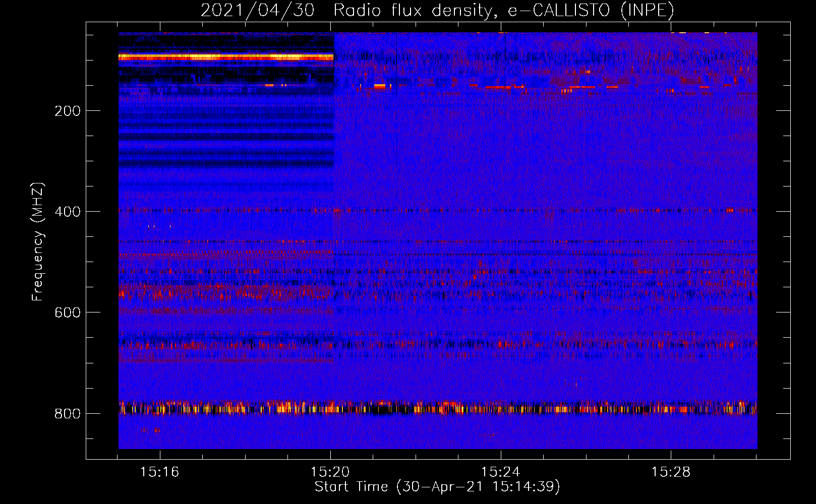Click the bright yellow band near the top left of the spectrogram
This screenshot has height=504, width=816.
[226, 57]
